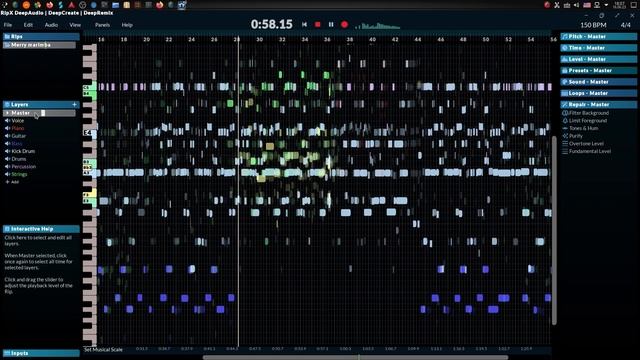This screenshot has height=360, width=640.
Task: Expand the Pitch - Master panel
Action: [598, 37]
